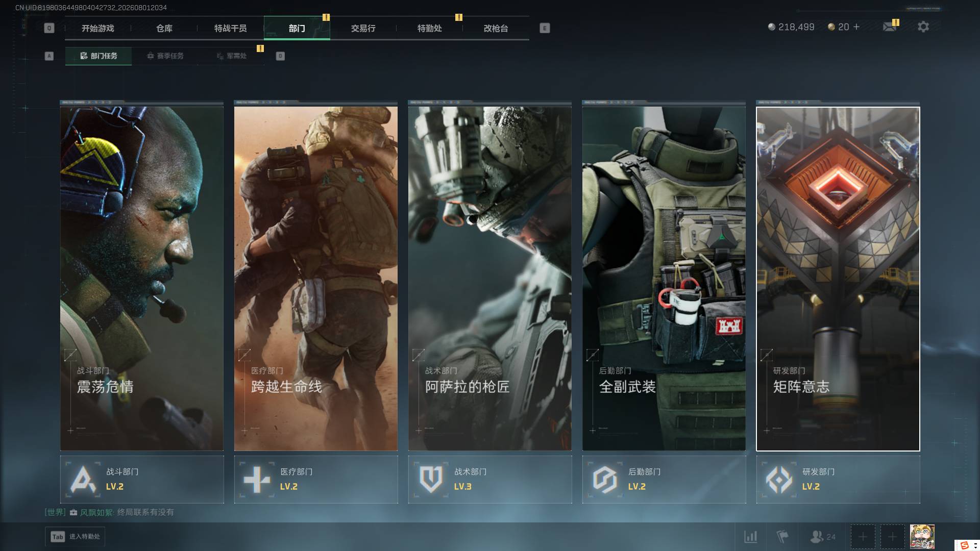The image size is (980, 551).
Task: Open the 仓库 tab
Action: (164, 29)
